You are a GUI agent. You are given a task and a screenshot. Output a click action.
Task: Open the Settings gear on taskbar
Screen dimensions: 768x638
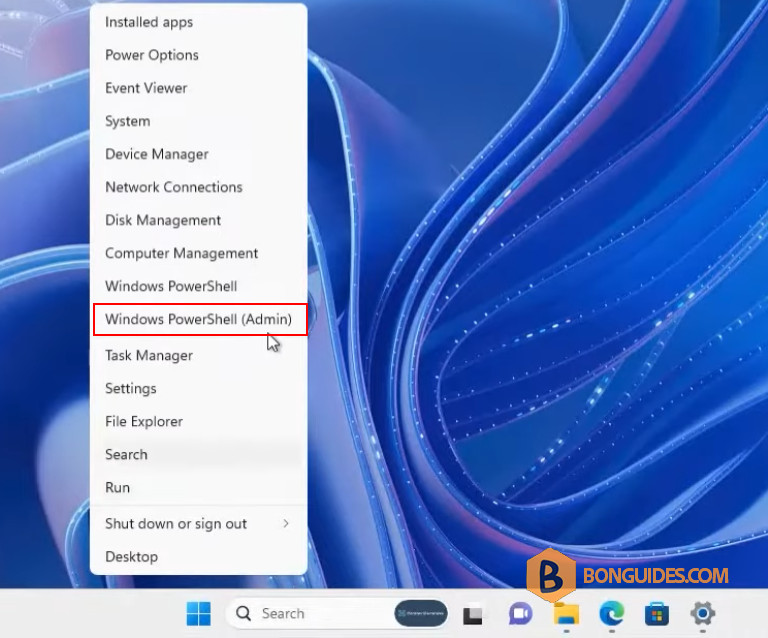coord(703,613)
